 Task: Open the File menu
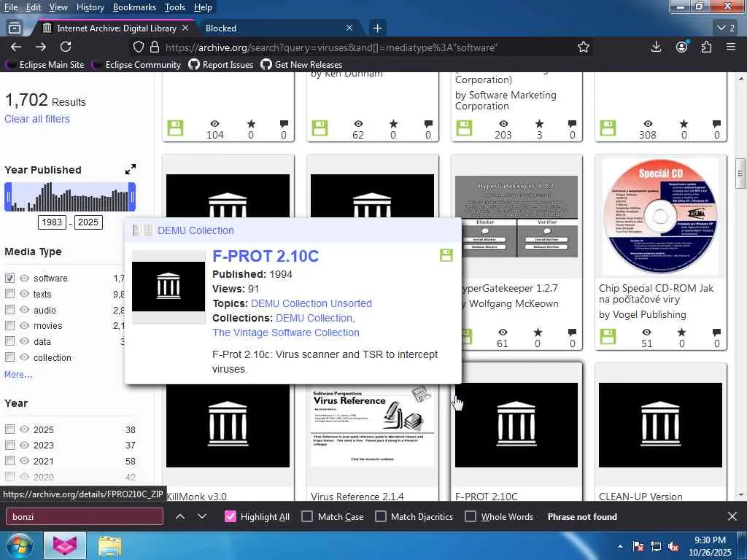(10, 7)
